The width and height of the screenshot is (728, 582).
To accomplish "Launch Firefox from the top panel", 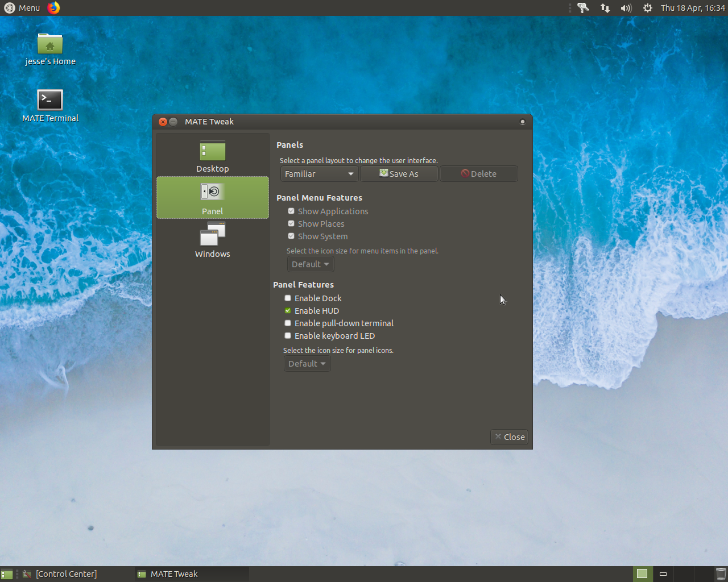I will 53,8.
